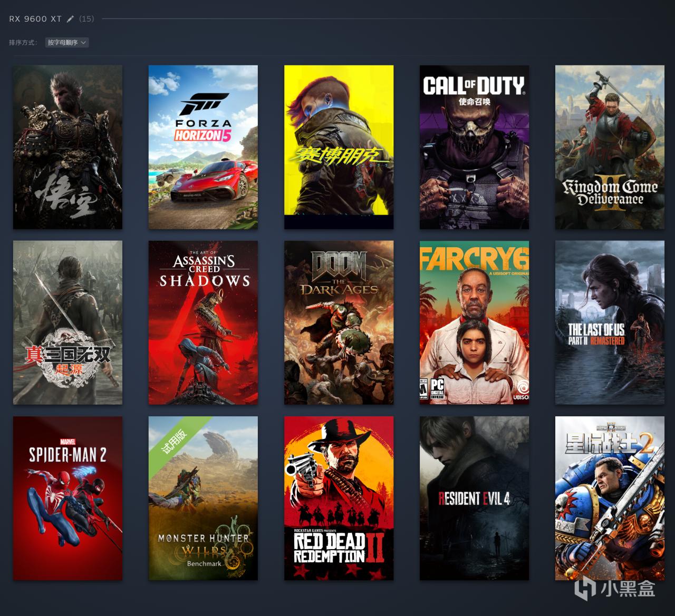Select the Cyberpunk 2077 yellow cover
The width and height of the screenshot is (675, 616).
click(x=339, y=147)
